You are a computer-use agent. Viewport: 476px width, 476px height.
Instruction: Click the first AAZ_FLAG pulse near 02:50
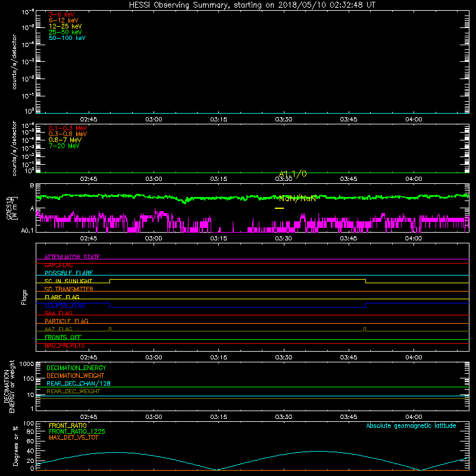tap(110, 330)
